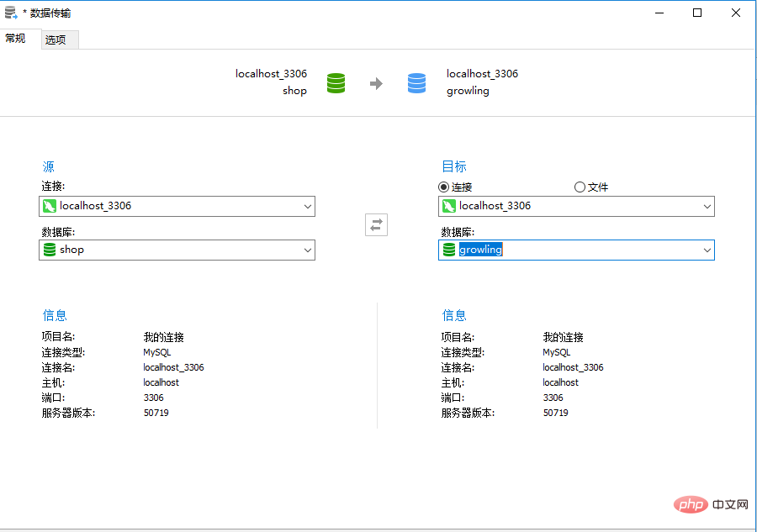Select the 文件 radio button under 目标
Screen dimensions: 757x532
(580, 187)
